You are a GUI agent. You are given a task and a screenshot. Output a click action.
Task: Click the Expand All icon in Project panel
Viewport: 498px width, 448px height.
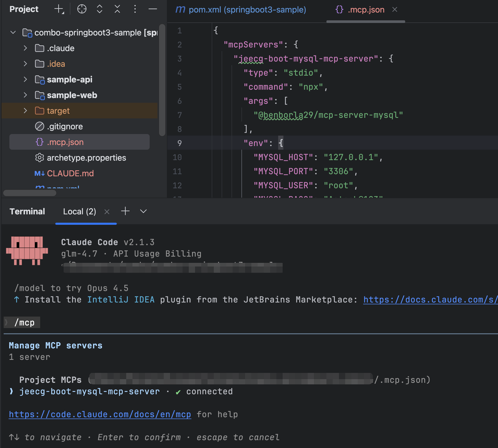point(99,9)
